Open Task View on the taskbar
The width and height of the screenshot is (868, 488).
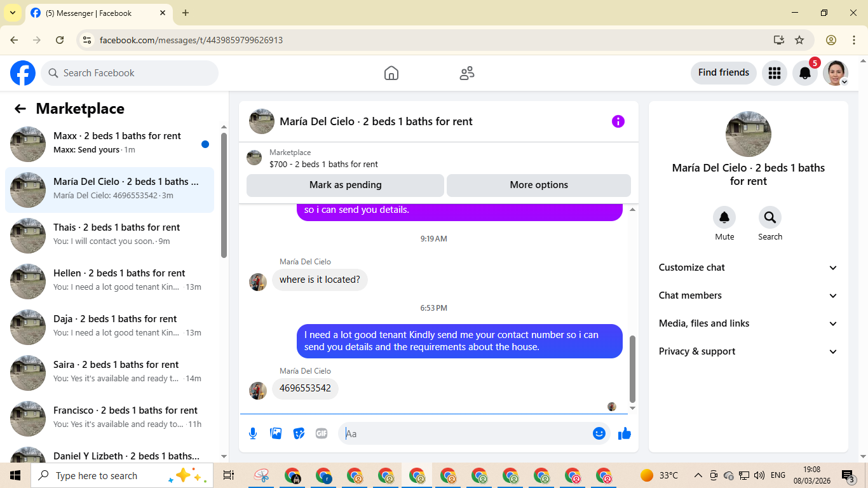[229, 475]
